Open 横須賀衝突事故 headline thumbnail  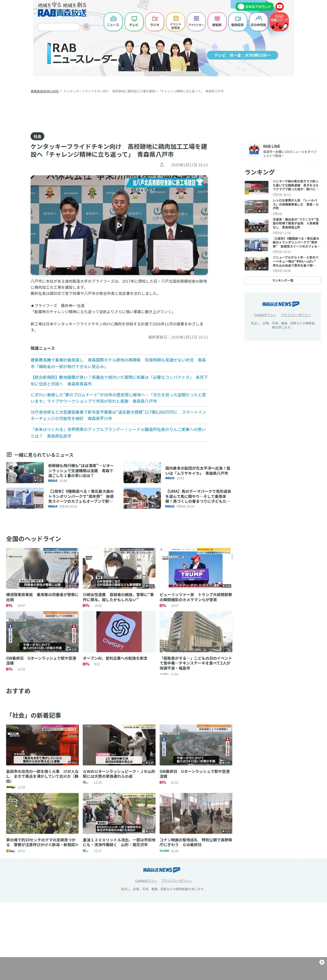click(x=42, y=568)
